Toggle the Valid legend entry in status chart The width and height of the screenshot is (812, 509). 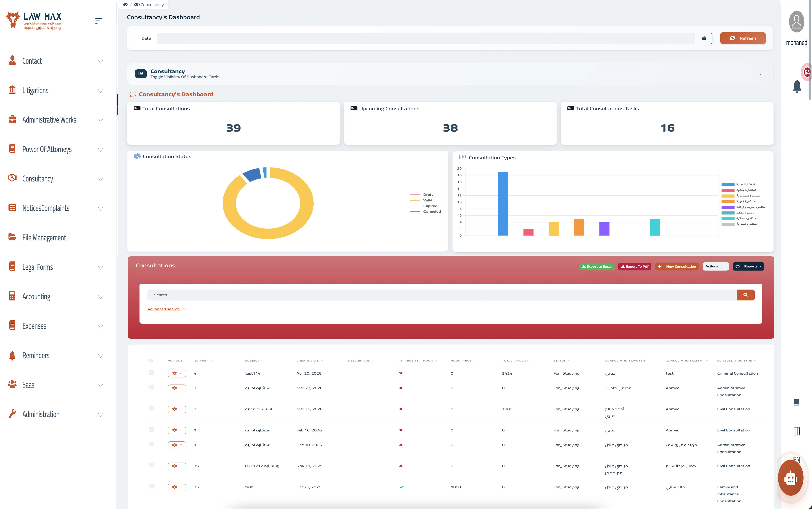421,200
